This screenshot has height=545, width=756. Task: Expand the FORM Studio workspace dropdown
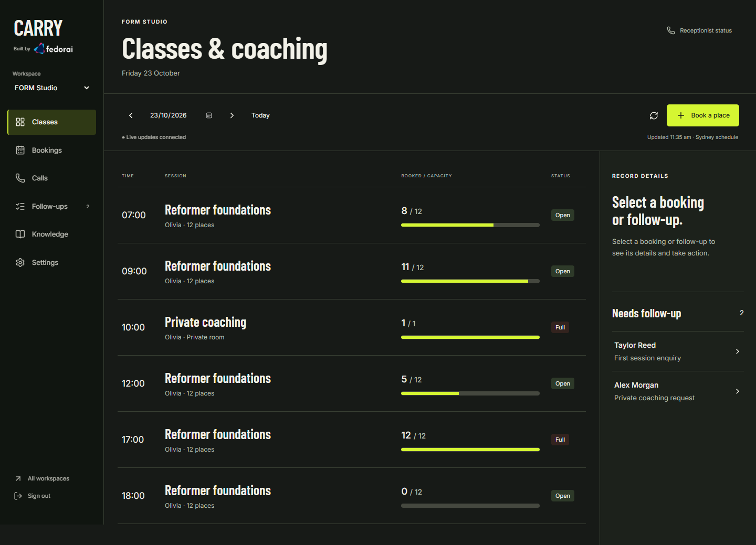pos(52,88)
